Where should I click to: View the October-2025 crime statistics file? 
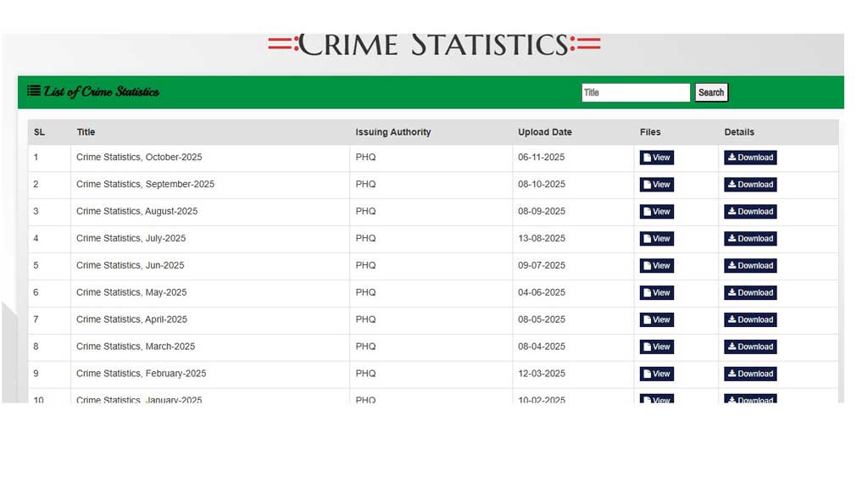pos(656,158)
